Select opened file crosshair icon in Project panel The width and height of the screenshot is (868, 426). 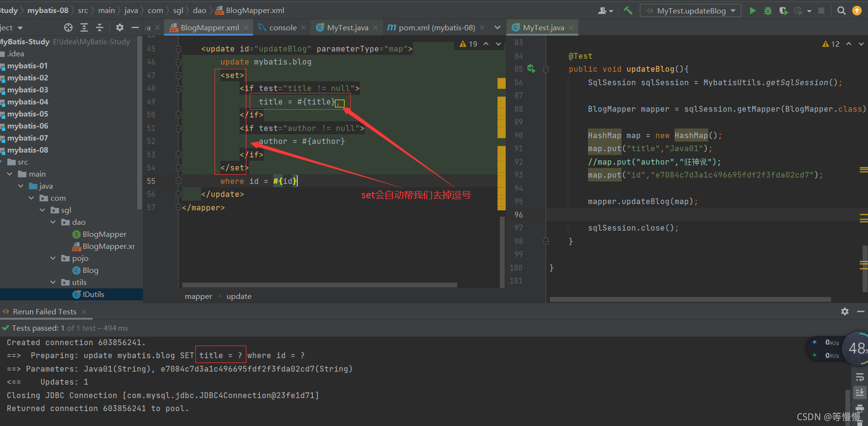(x=68, y=27)
